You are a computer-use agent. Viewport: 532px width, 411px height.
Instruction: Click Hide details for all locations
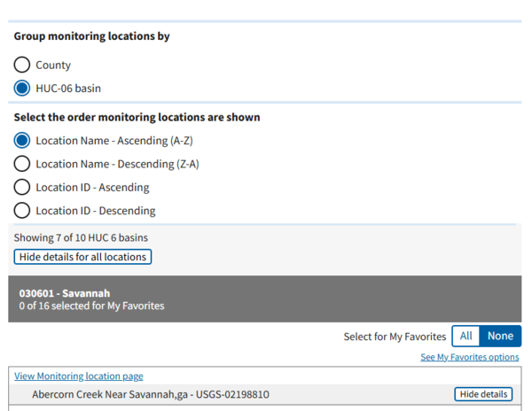point(82,257)
